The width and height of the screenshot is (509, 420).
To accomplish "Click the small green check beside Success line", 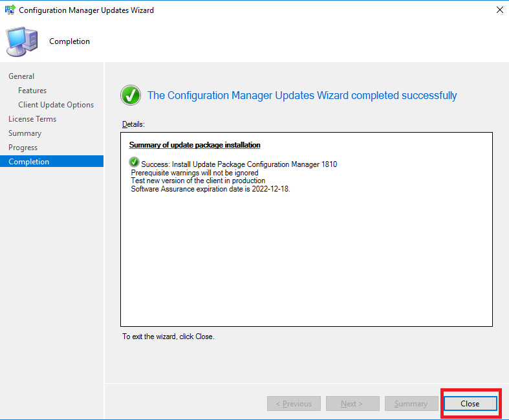I will (x=134, y=162).
